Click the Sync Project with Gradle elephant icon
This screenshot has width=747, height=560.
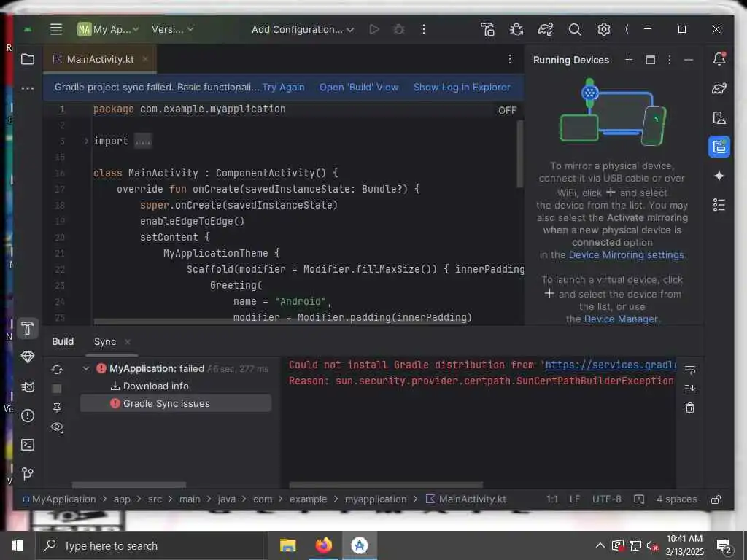[x=546, y=29]
